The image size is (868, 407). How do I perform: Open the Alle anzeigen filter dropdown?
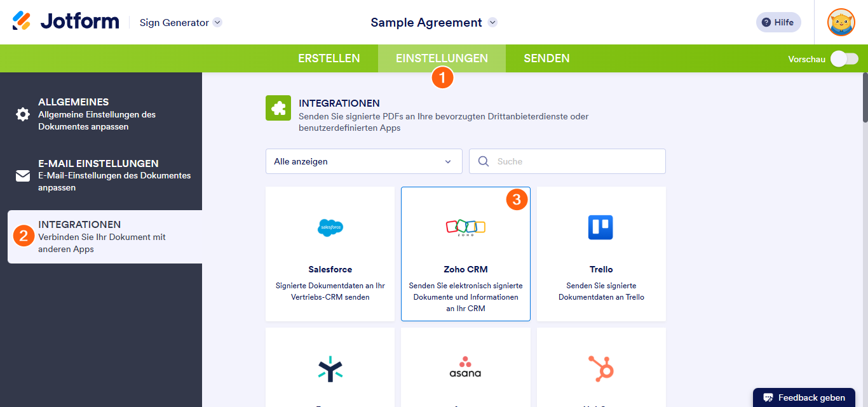[x=363, y=161]
